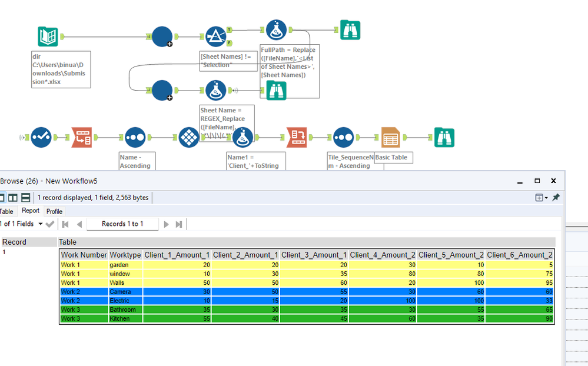The height and width of the screenshot is (366, 588).
Task: Click the Filter annotation '[Sheet Names] != Selection'
Action: click(228, 61)
